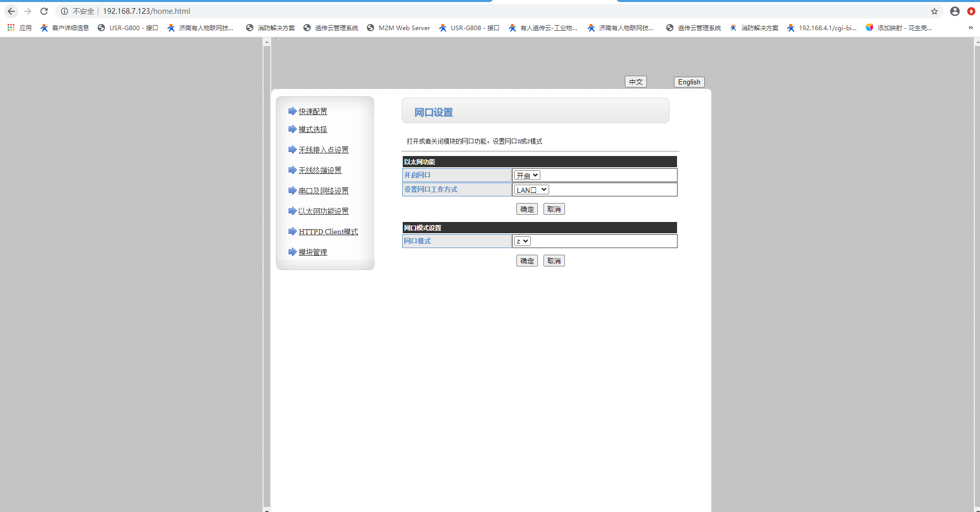Screen dimensions: 980x512
Task: Reload the page with the refresh icon
Action: [x=44, y=11]
